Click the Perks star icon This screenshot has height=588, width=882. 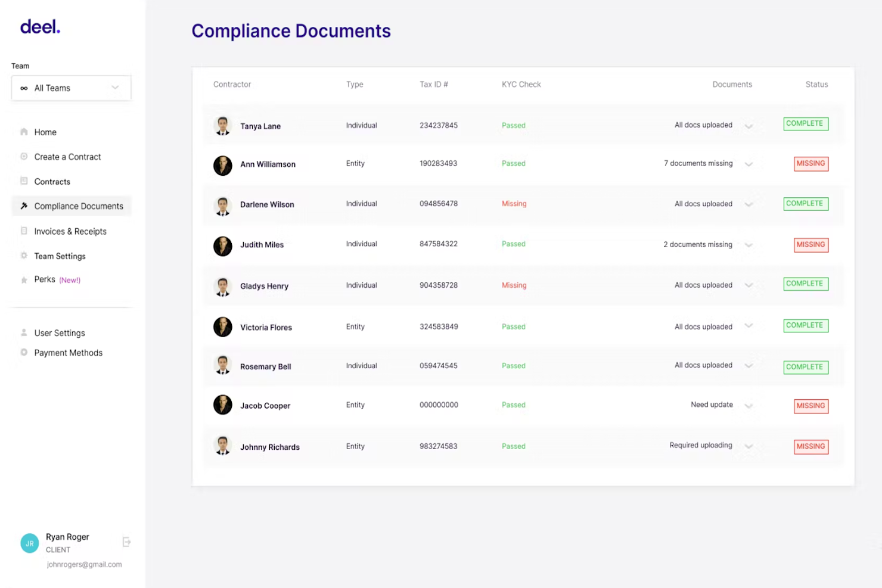coord(24,280)
